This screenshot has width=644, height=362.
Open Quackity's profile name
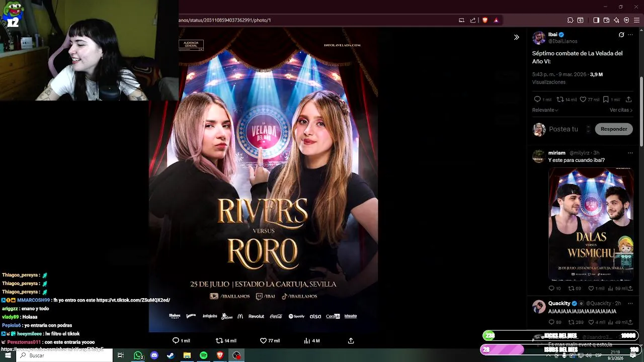coord(559,304)
